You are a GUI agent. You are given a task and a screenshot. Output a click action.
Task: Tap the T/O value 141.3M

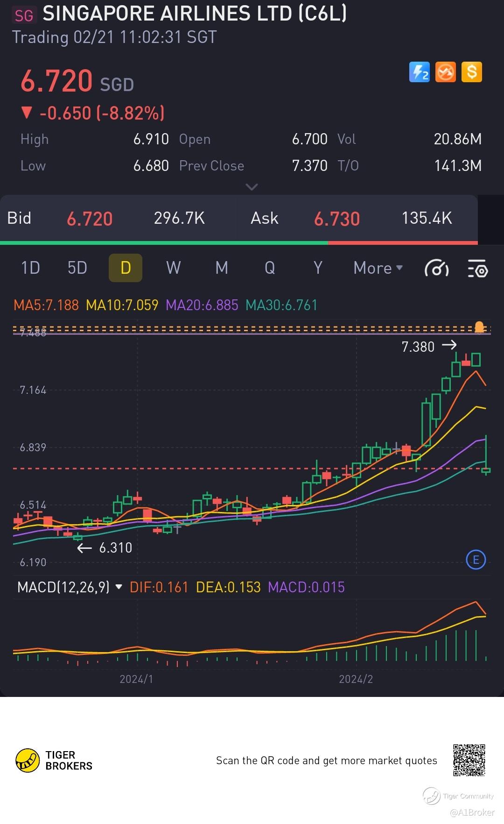pyautogui.click(x=458, y=166)
